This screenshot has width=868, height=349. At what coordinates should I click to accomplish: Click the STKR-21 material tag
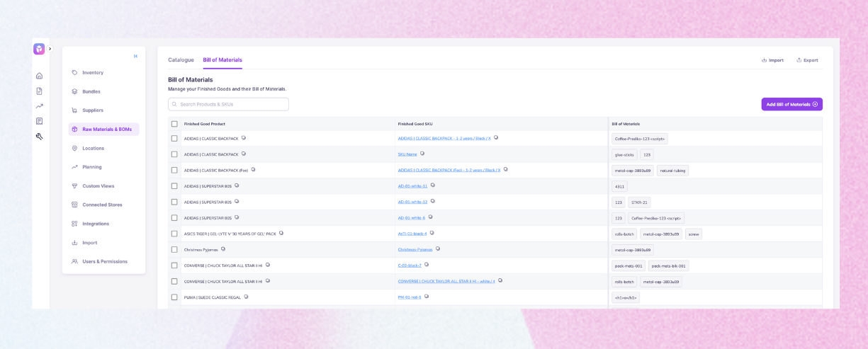point(639,202)
